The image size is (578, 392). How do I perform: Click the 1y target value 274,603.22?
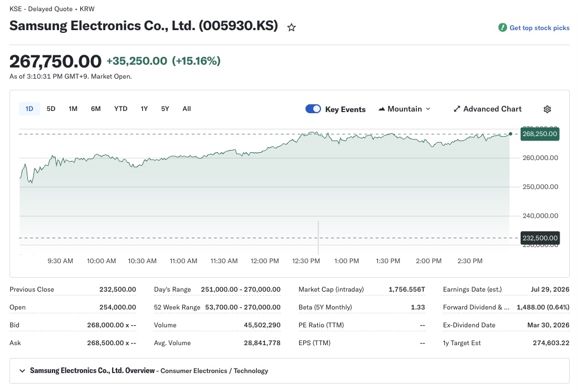click(551, 343)
